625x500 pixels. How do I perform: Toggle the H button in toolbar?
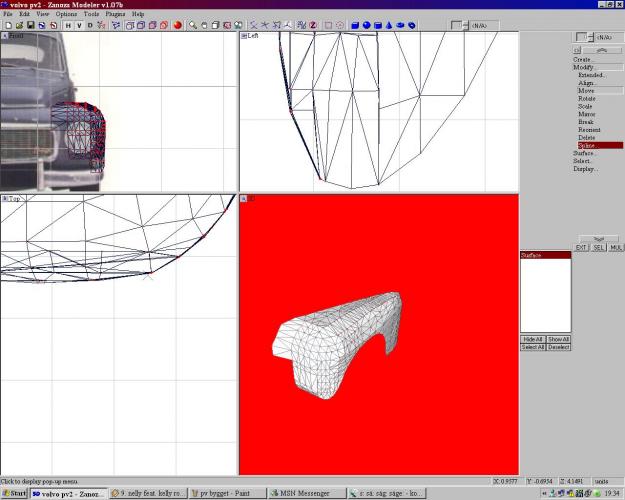(x=67, y=25)
